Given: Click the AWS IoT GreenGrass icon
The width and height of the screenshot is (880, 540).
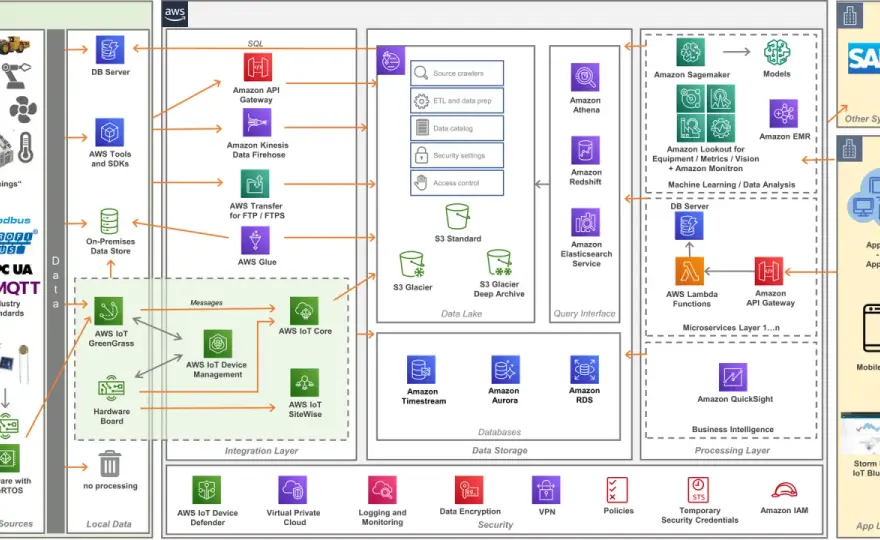Looking at the screenshot, I should (109, 311).
